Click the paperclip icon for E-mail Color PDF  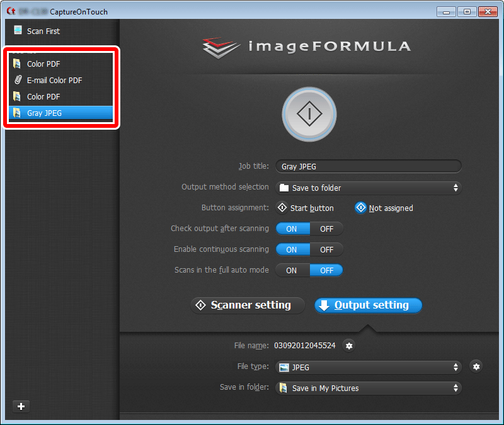click(x=18, y=80)
